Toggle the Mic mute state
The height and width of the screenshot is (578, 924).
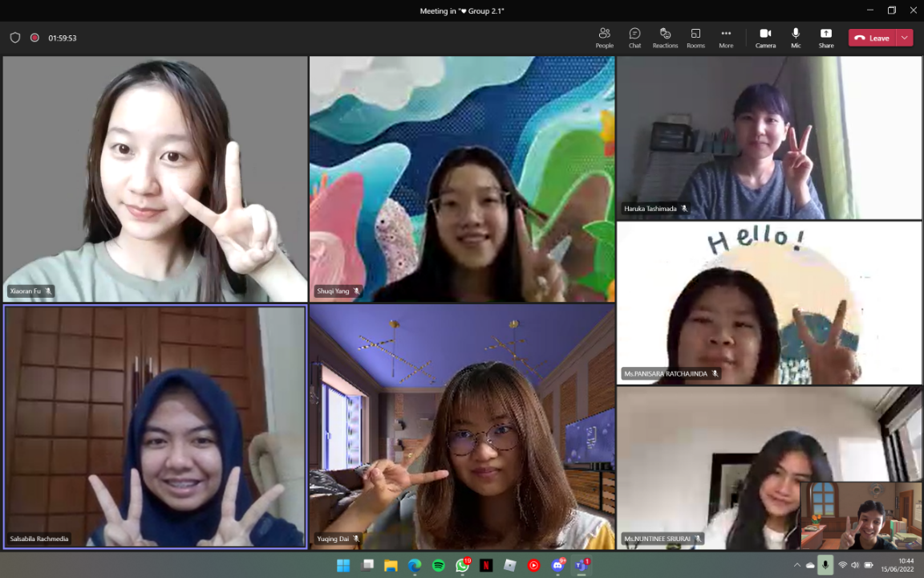796,37
